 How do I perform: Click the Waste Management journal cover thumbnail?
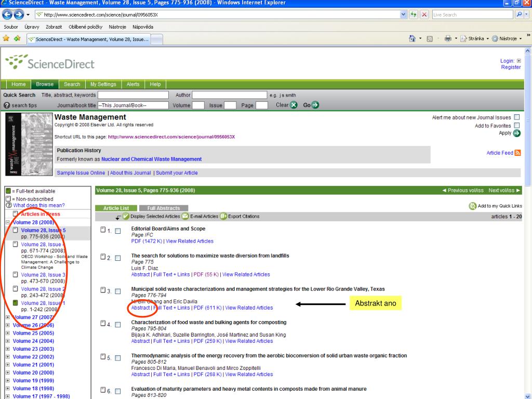pos(29,144)
